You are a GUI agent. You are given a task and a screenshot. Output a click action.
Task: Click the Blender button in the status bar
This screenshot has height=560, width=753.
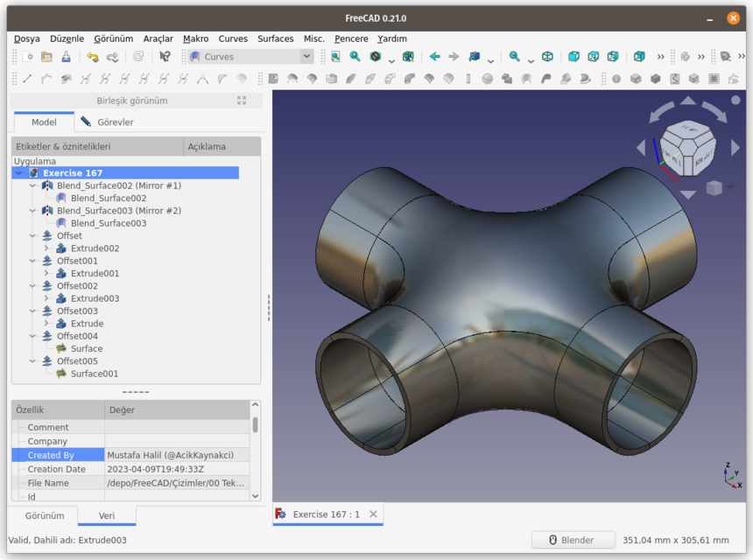pyautogui.click(x=574, y=539)
